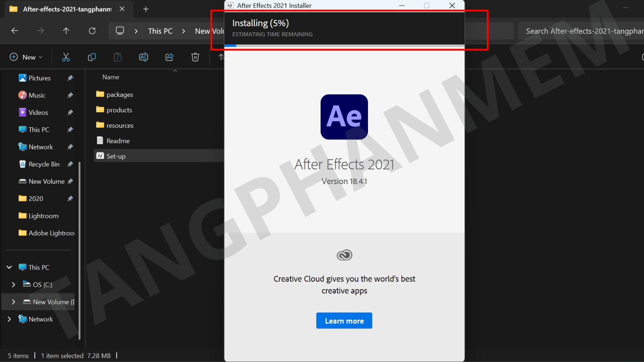The width and height of the screenshot is (644, 362).
Task: Click the Delete icon in the toolbar
Action: (195, 57)
